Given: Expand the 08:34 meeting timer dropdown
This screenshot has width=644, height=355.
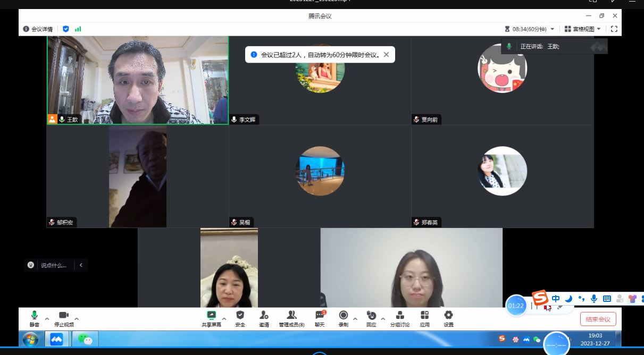Looking at the screenshot, I should tap(553, 29).
